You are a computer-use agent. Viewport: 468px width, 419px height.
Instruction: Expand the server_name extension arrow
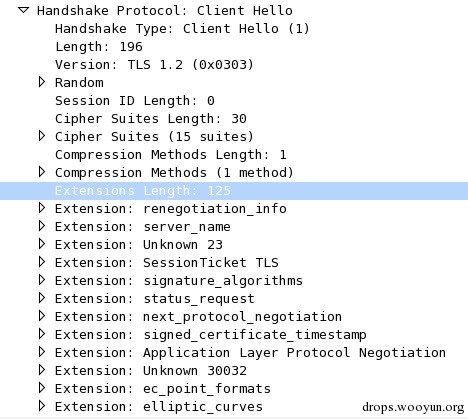42,226
